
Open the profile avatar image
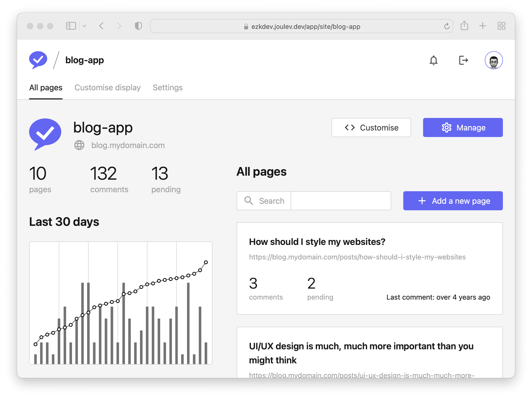tap(494, 60)
